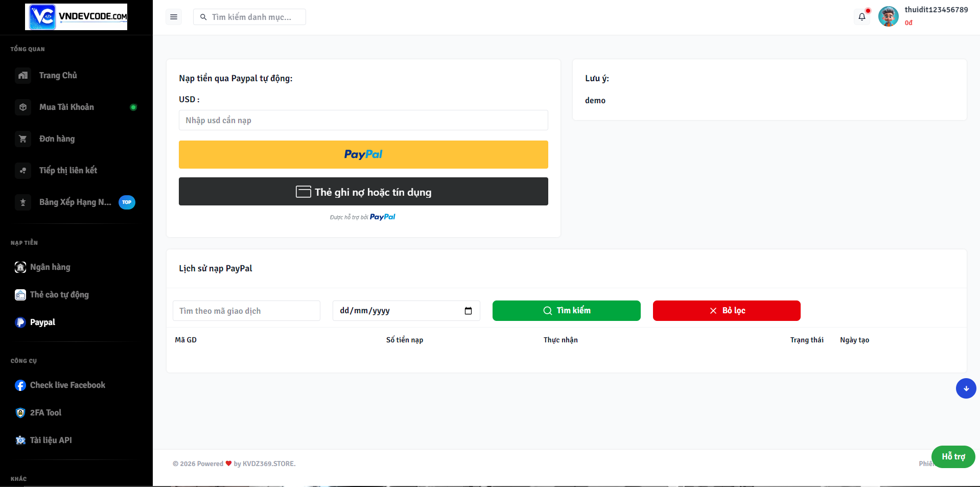
Task: Click the Tiếp thị liên kết icon
Action: [23, 171]
